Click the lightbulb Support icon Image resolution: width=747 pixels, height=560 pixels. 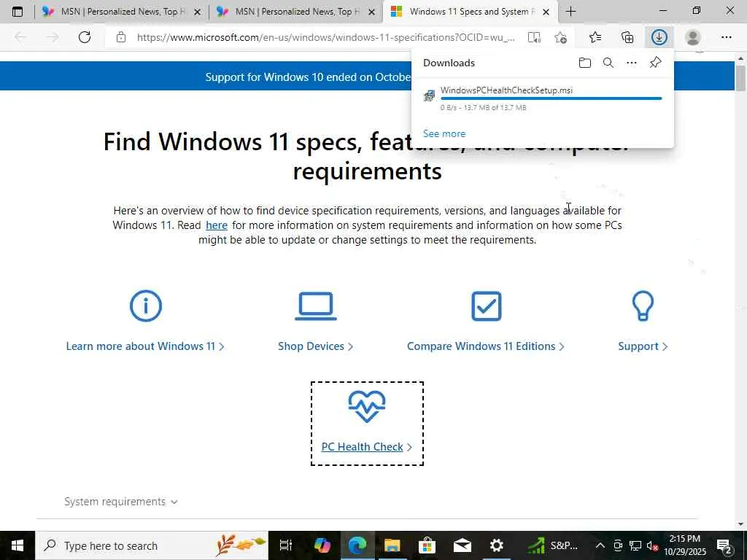pyautogui.click(x=643, y=306)
